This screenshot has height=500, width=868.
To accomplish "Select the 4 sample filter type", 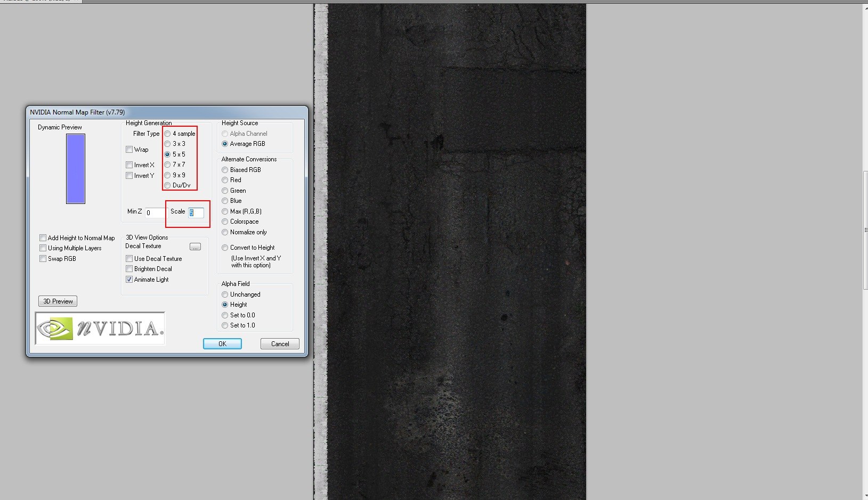I will coord(168,134).
